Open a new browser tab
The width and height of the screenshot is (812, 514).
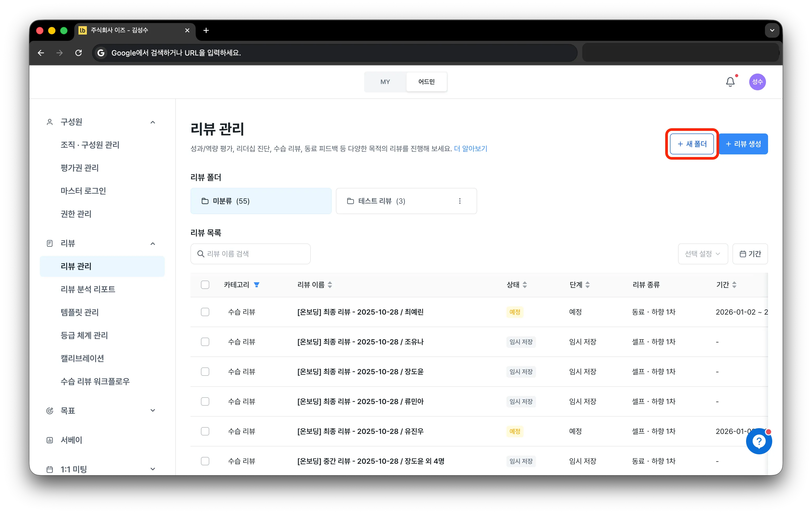pyautogui.click(x=206, y=30)
